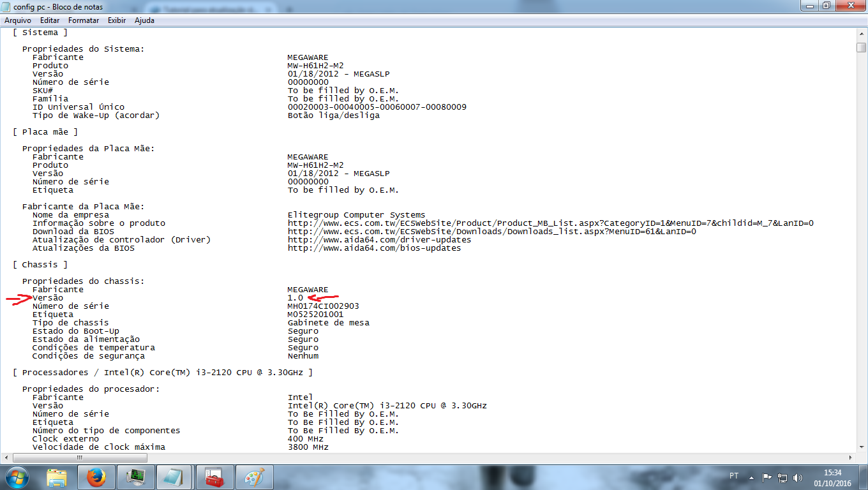Click 'Fabricante da Placa Mãe:' label
The image size is (868, 490).
[x=83, y=207]
